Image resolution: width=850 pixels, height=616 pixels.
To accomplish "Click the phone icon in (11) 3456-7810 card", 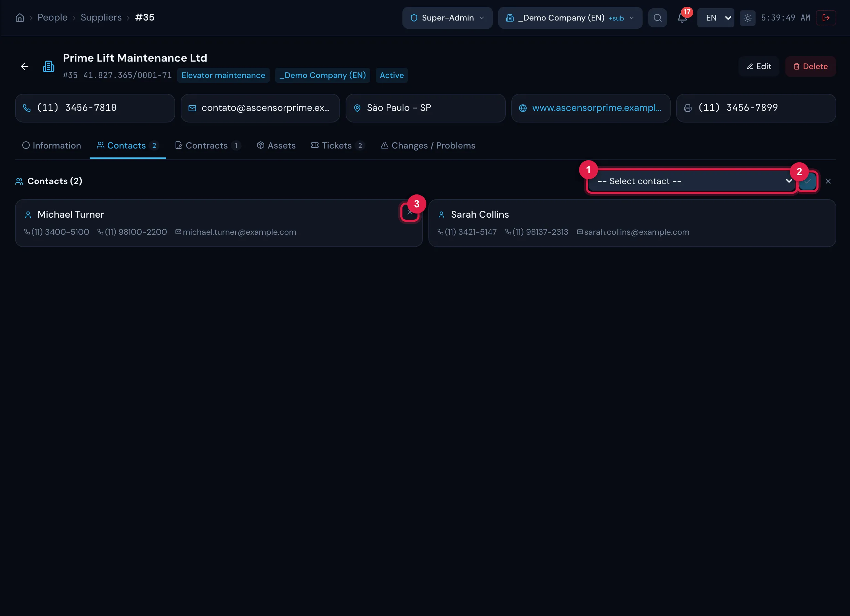I will pyautogui.click(x=27, y=108).
